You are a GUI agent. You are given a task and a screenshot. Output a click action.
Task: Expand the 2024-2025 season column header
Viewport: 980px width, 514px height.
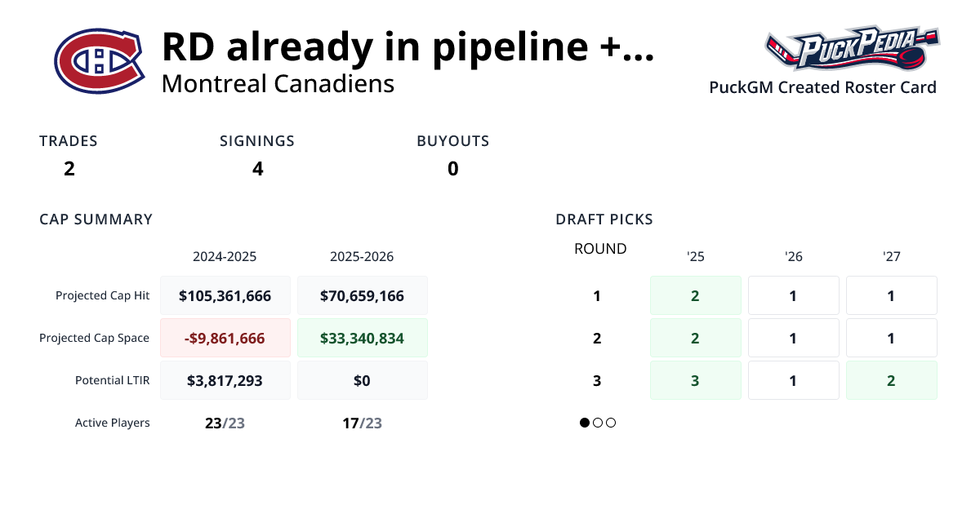(x=225, y=256)
